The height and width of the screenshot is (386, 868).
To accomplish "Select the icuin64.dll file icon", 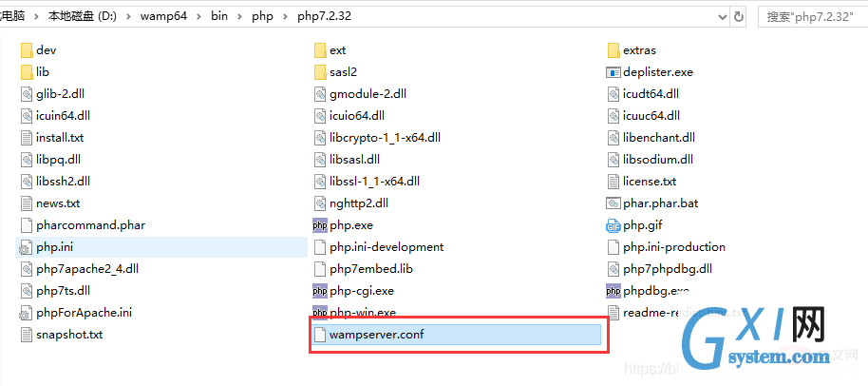I will point(27,116).
